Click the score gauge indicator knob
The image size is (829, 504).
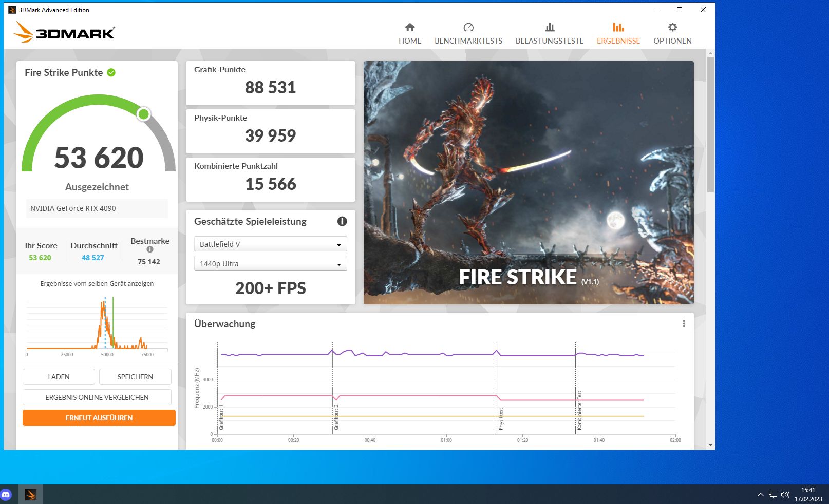pyautogui.click(x=144, y=114)
